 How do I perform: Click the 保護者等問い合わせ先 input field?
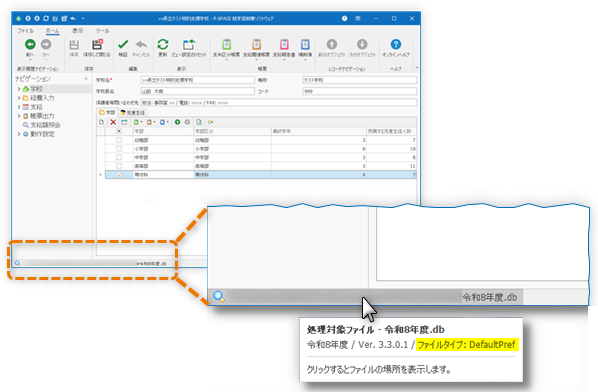coord(278,103)
